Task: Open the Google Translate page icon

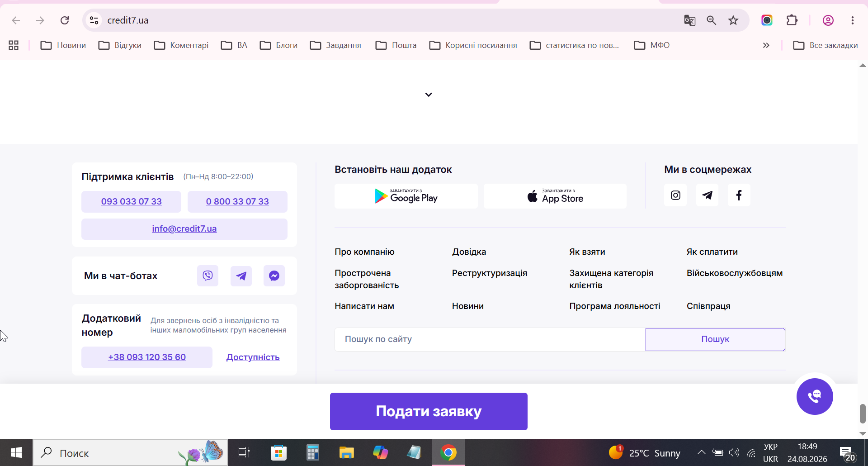Action: tap(689, 20)
